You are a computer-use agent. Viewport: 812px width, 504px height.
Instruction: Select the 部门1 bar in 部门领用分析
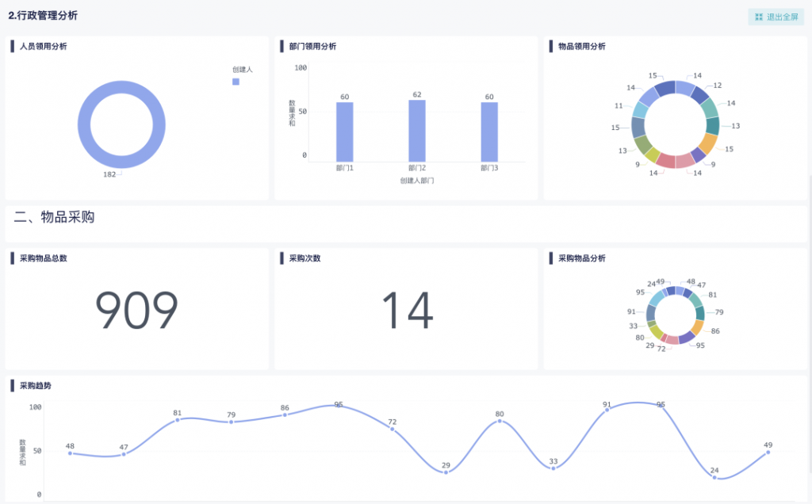344,132
